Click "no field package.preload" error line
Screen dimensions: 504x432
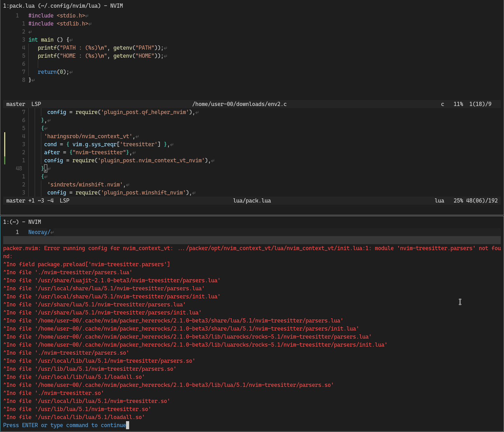[x=86, y=264]
